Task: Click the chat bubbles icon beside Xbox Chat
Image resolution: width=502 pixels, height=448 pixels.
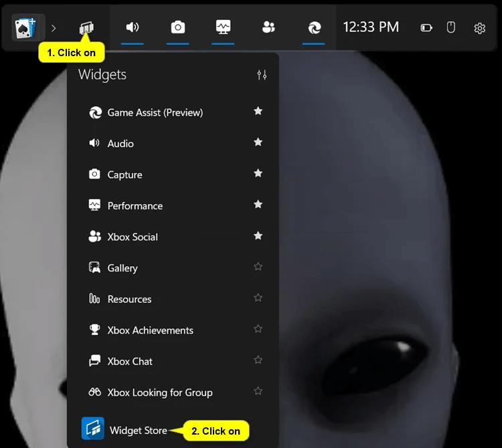Action: (x=94, y=360)
